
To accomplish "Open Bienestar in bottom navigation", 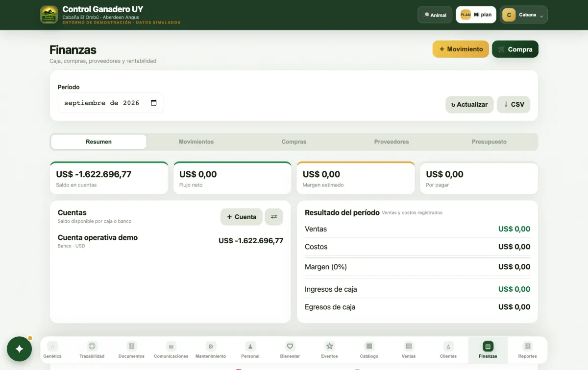I will point(290,350).
